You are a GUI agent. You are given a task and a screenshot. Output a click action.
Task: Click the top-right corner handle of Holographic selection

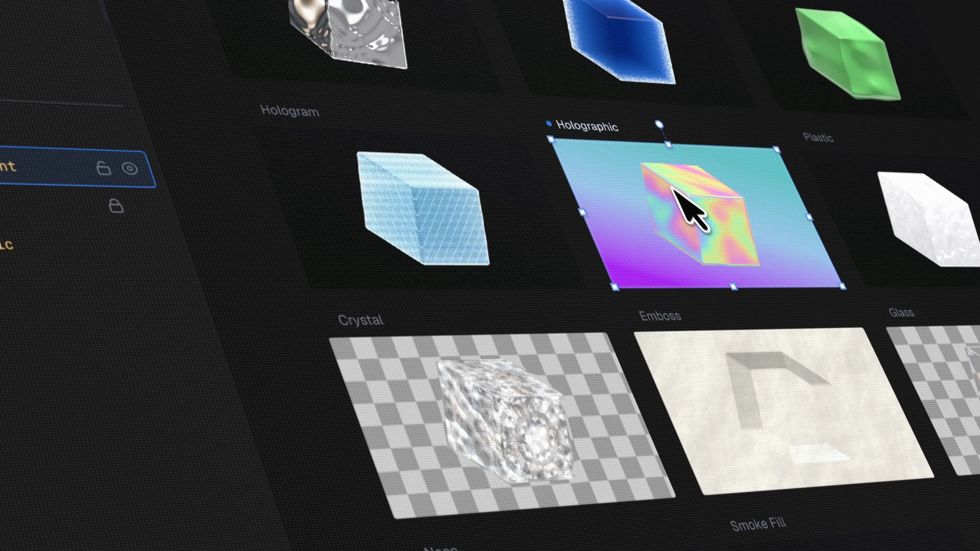(x=777, y=149)
